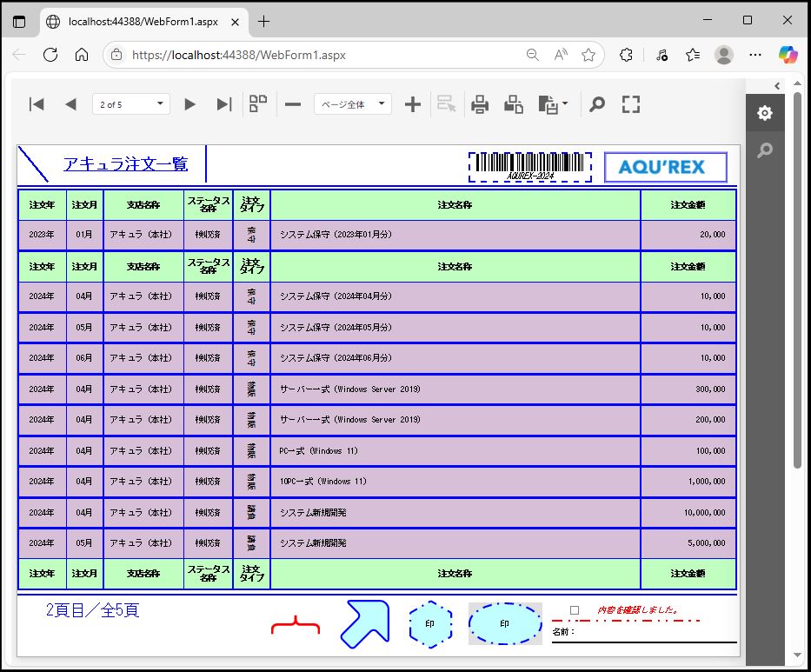The width and height of the screenshot is (811, 672).
Task: Zoom out with the minus button
Action: [293, 104]
